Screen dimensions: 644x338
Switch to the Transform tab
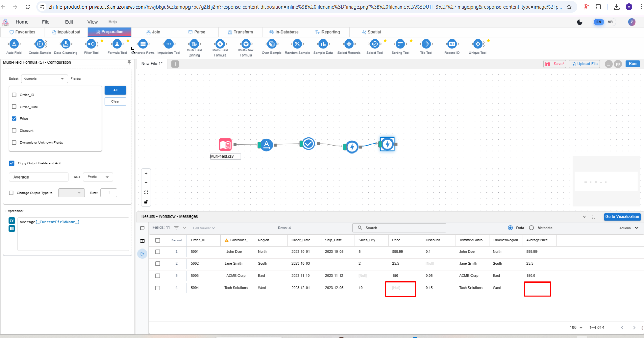point(240,32)
